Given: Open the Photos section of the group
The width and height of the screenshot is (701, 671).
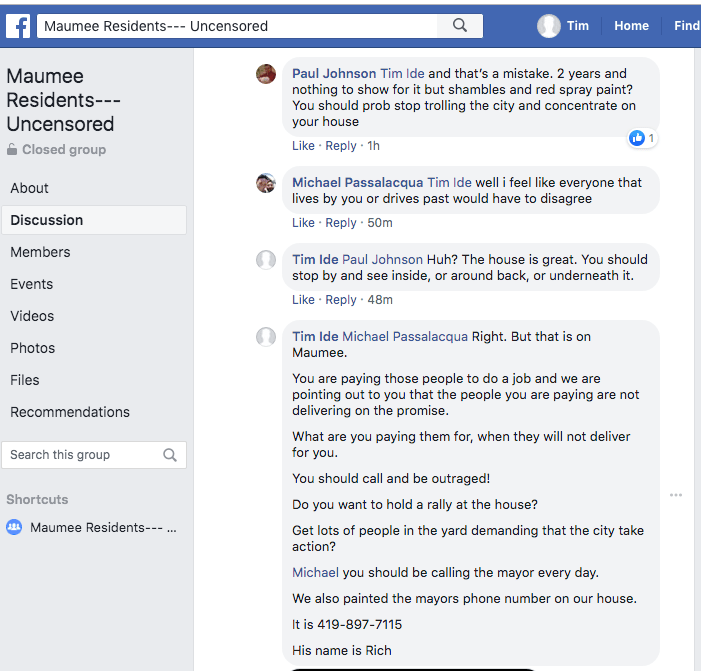Looking at the screenshot, I should (33, 348).
